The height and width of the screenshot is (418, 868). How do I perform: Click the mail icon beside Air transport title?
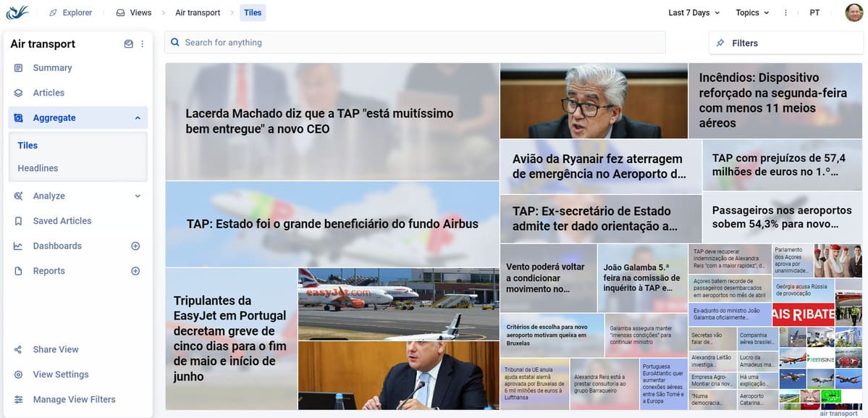click(x=128, y=44)
